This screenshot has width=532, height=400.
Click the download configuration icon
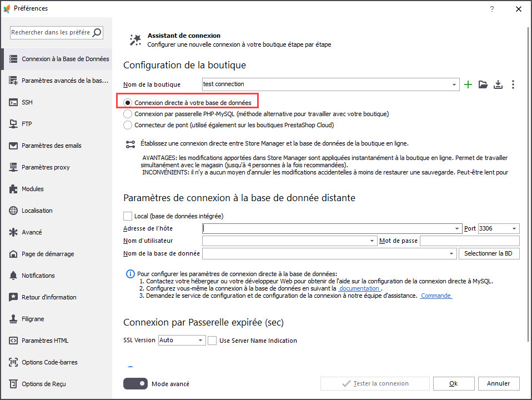[x=498, y=84]
